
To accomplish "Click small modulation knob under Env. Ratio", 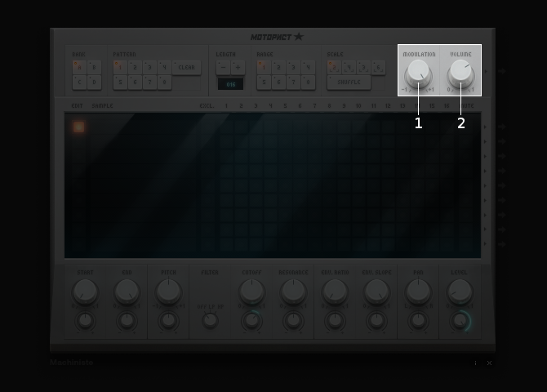I will (335, 320).
